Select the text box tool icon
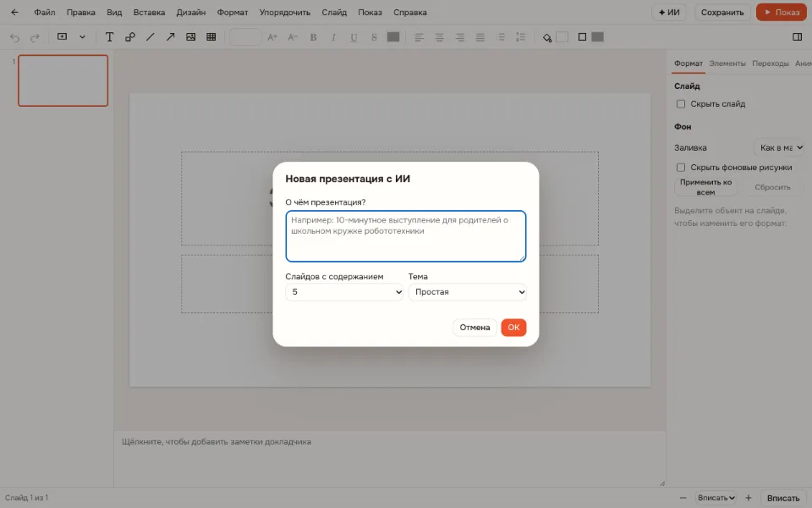Viewport: 812px width, 508px height. (x=109, y=36)
